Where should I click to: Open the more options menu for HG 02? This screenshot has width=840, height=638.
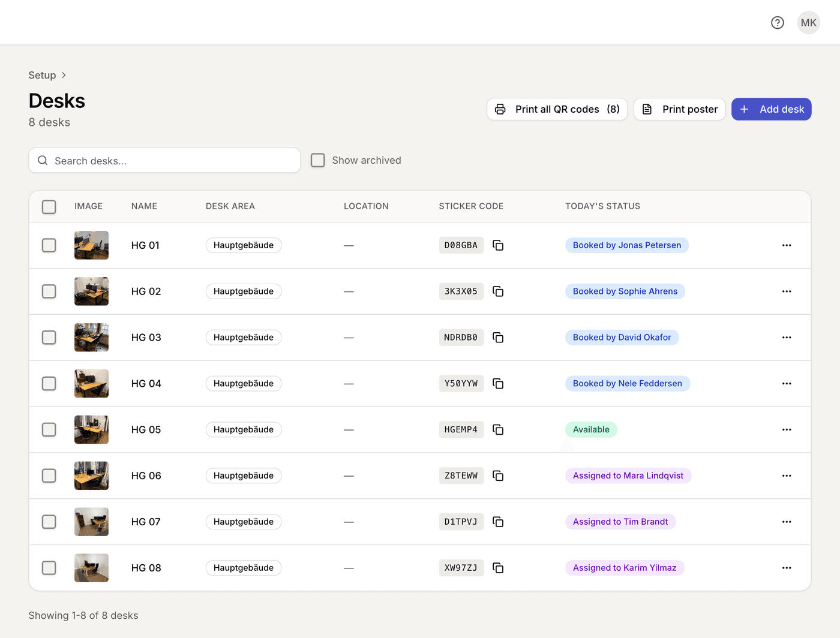click(787, 291)
